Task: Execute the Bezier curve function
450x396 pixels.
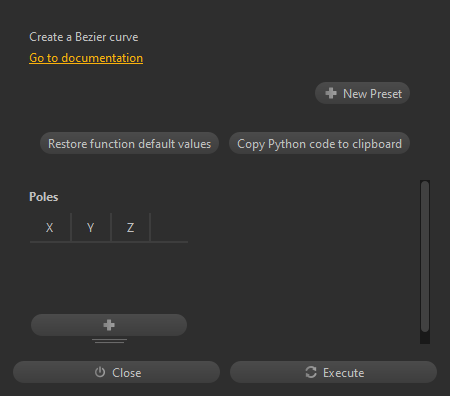Action: (333, 372)
